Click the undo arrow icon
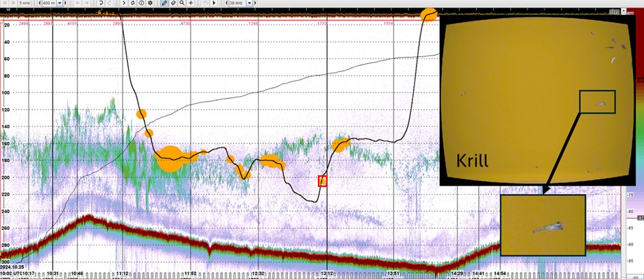 (x=101, y=3)
